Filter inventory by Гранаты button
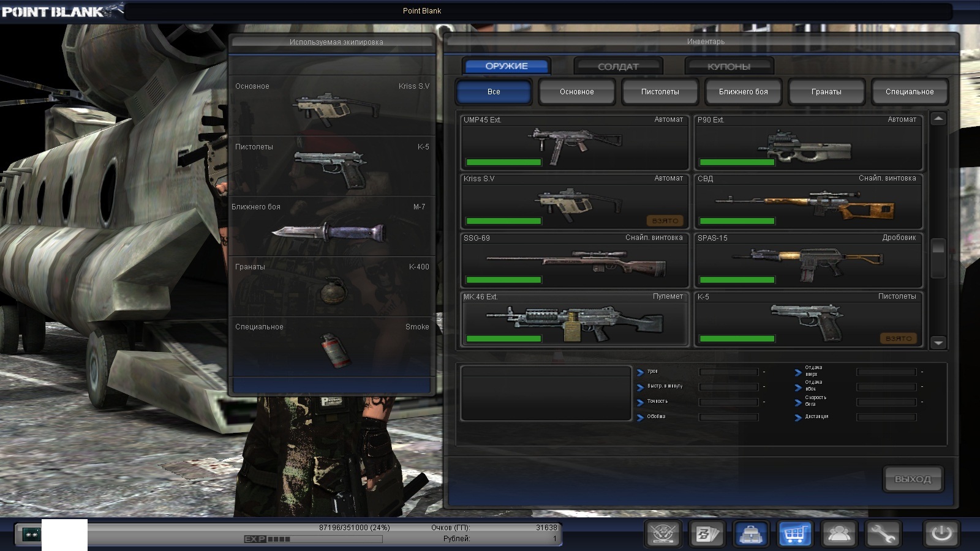The height and width of the screenshot is (551, 980). [x=826, y=92]
